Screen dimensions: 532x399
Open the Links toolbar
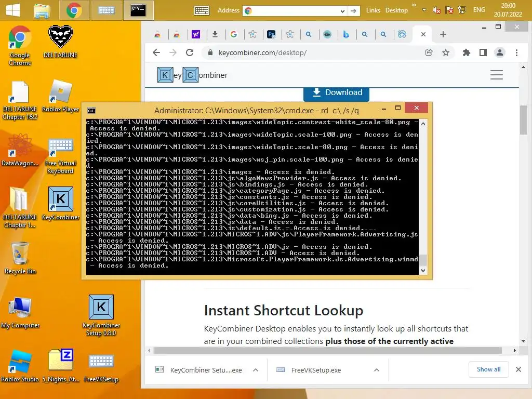[x=373, y=10]
